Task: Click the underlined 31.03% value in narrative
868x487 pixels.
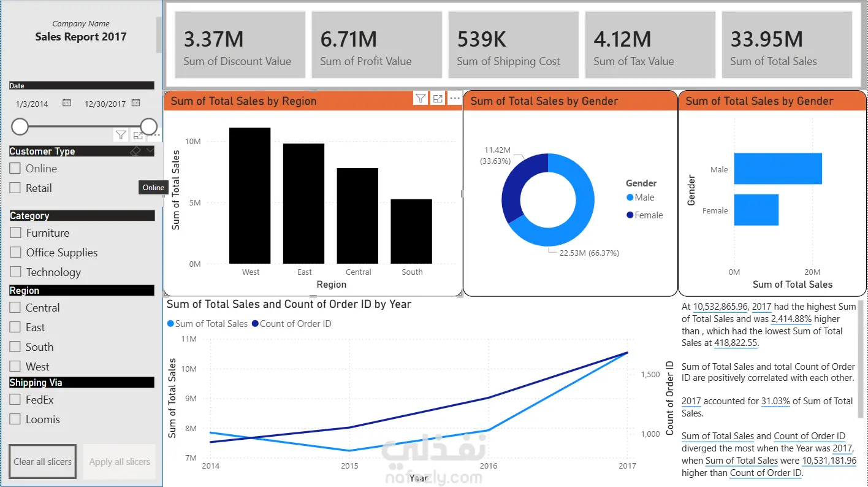Action: pos(775,401)
